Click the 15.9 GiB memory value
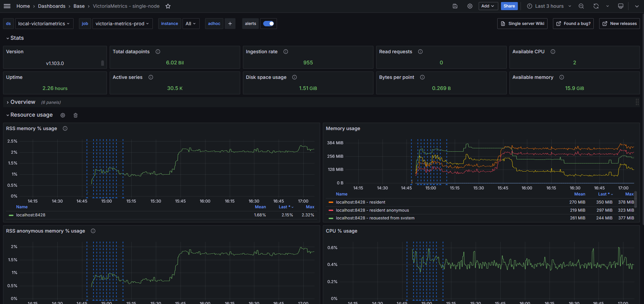This screenshot has height=304, width=644. (575, 88)
